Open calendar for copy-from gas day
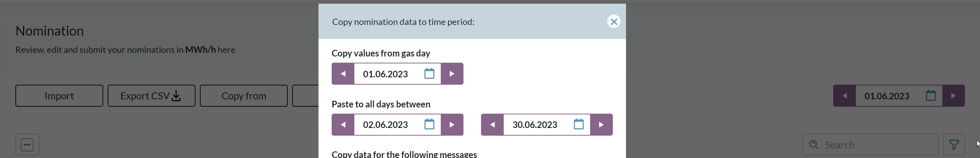This screenshot has width=980, height=158. (x=429, y=73)
